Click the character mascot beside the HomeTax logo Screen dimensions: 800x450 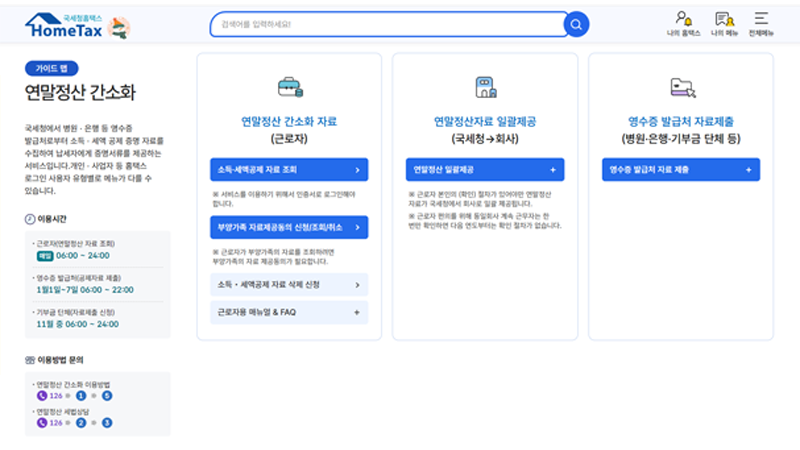point(119,28)
